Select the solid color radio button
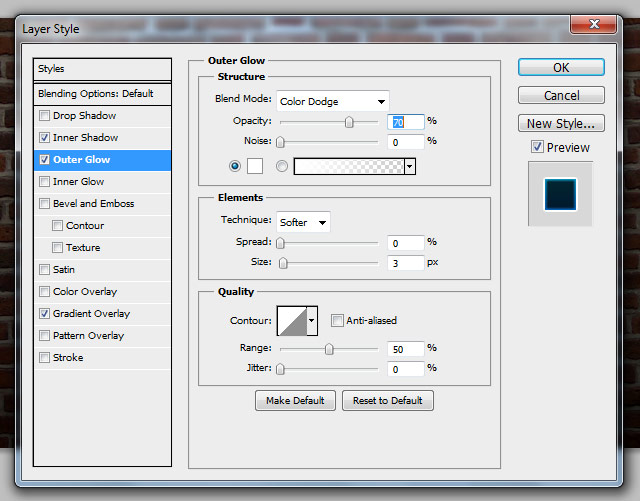640x501 pixels. (x=235, y=166)
